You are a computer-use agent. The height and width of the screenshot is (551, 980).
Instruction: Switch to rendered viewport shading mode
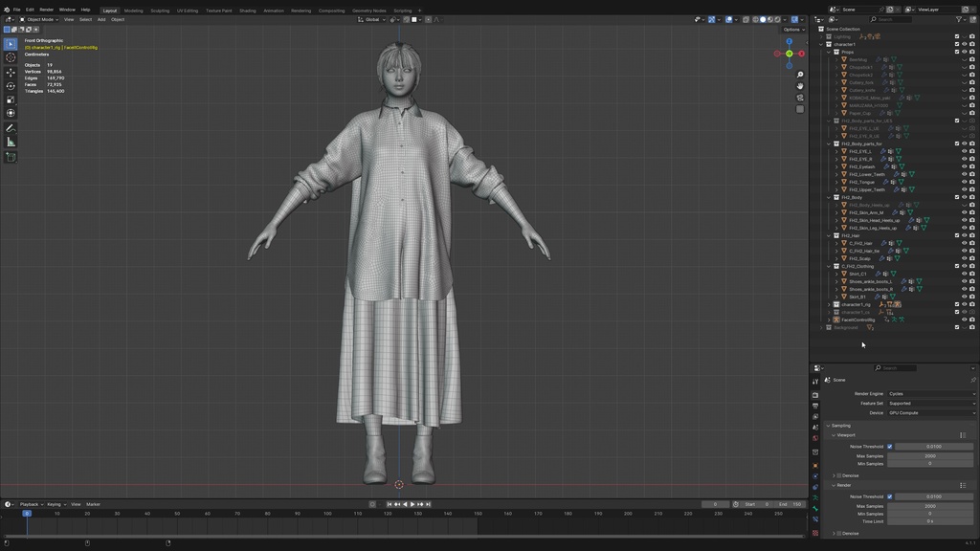tap(777, 18)
